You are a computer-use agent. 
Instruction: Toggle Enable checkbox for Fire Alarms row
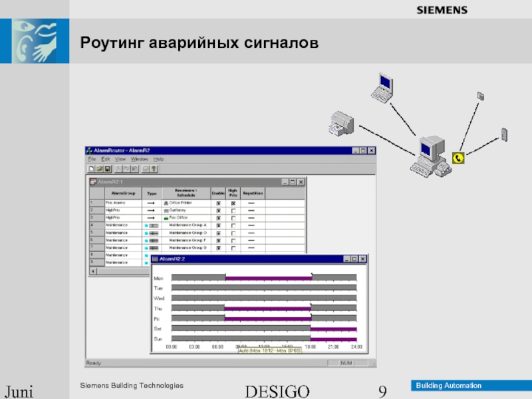tap(219, 203)
